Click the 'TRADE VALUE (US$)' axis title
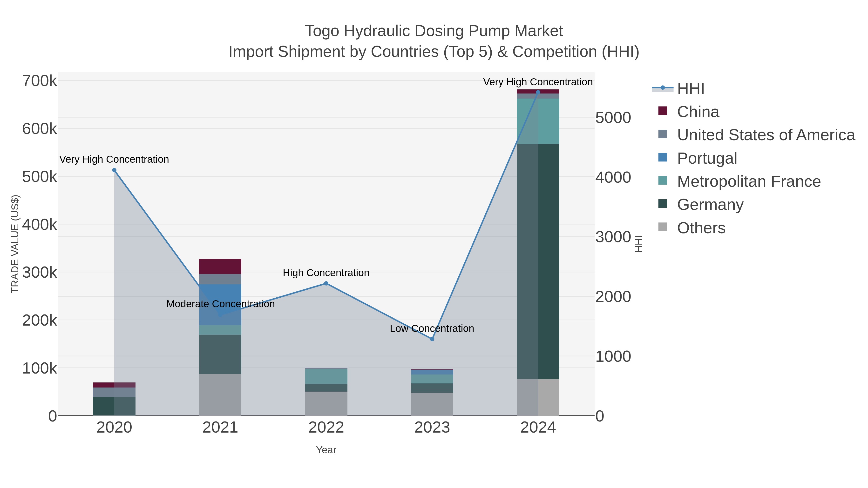The height and width of the screenshot is (488, 868). pos(15,244)
